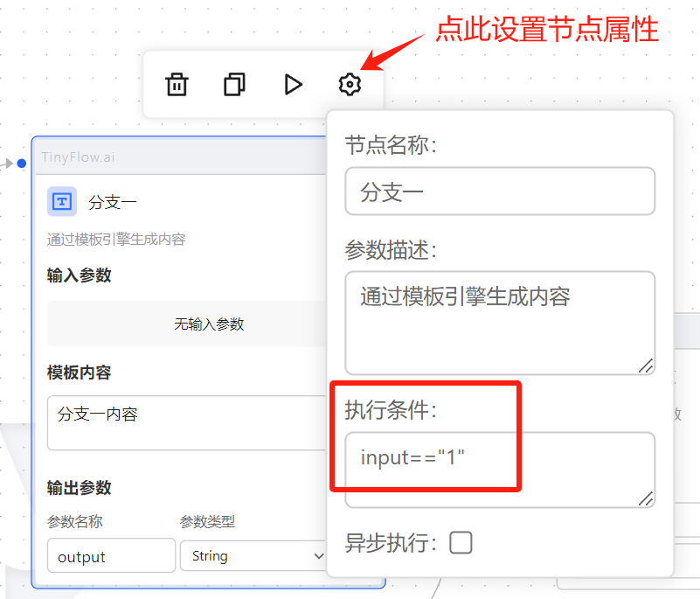700x599 pixels.
Task: Select the output 参数名称 field
Action: (x=111, y=556)
